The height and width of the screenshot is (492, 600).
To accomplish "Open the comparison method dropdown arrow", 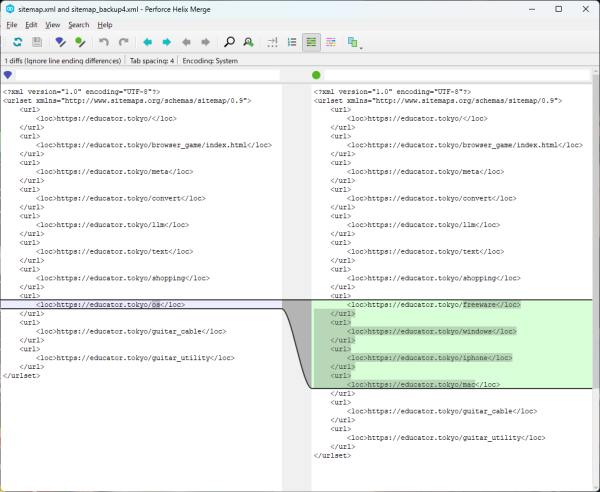I will [361, 48].
